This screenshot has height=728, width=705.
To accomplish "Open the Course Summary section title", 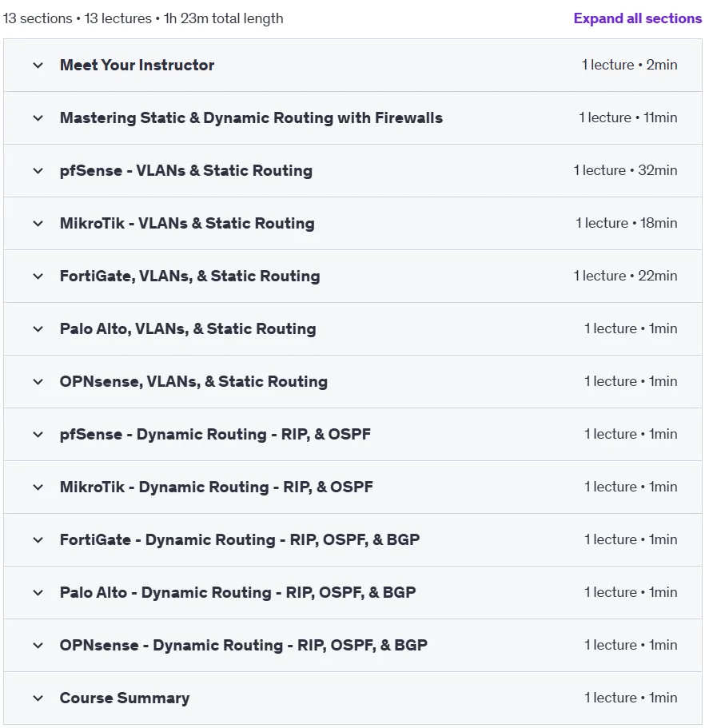I will pos(125,698).
